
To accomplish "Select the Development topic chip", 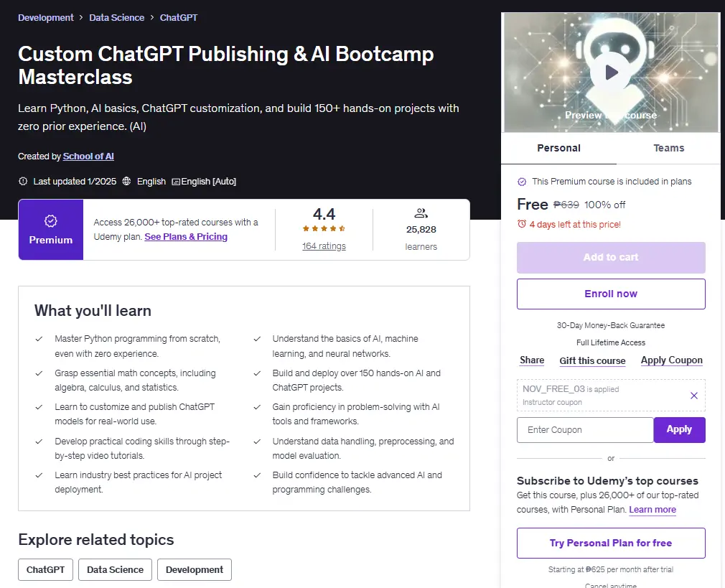I will tap(195, 569).
